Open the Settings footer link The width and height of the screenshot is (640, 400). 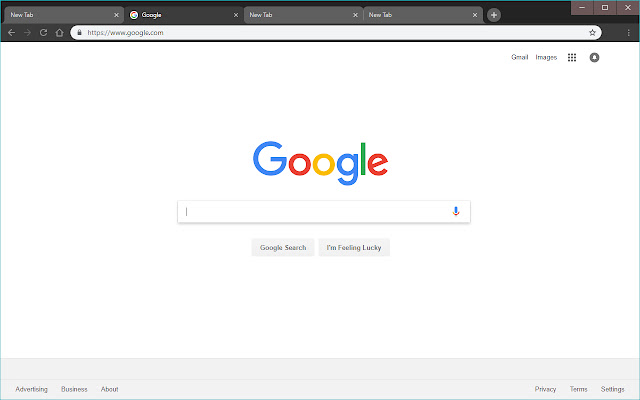(x=612, y=389)
